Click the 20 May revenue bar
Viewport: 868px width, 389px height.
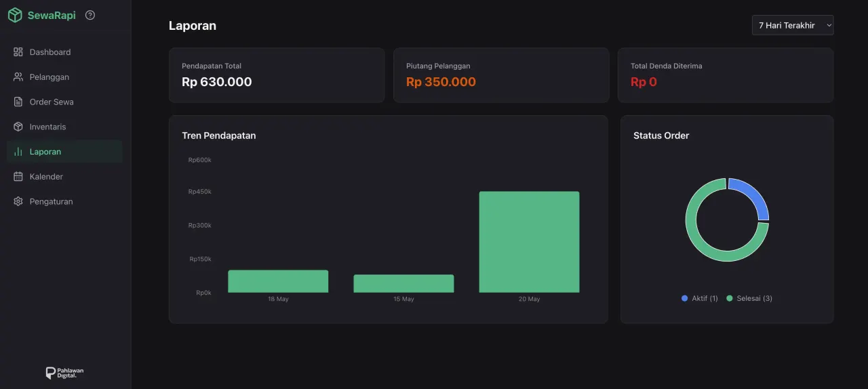[529, 242]
